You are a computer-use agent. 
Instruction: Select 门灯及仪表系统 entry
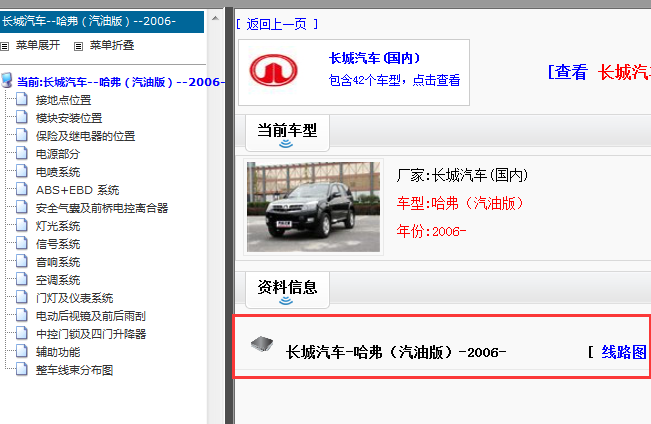coord(74,298)
